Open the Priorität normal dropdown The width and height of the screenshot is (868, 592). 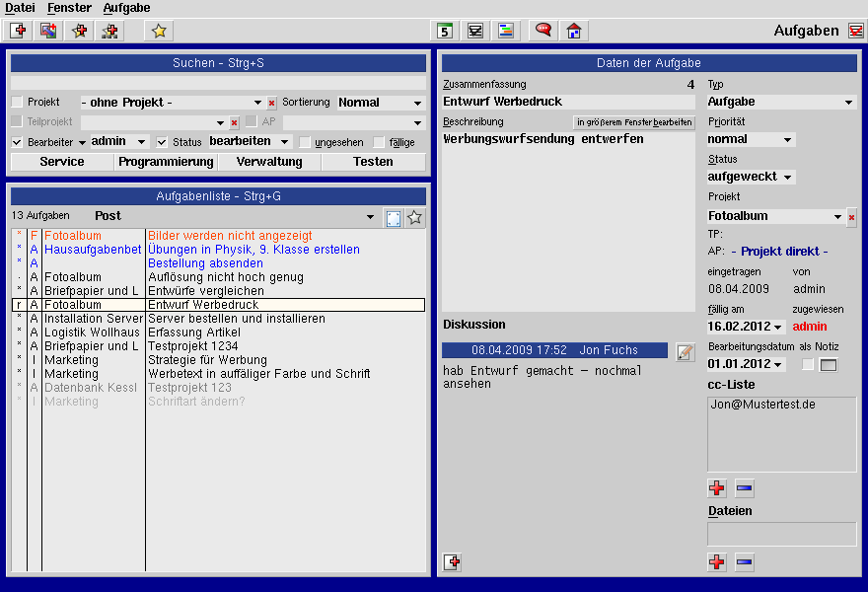click(750, 139)
